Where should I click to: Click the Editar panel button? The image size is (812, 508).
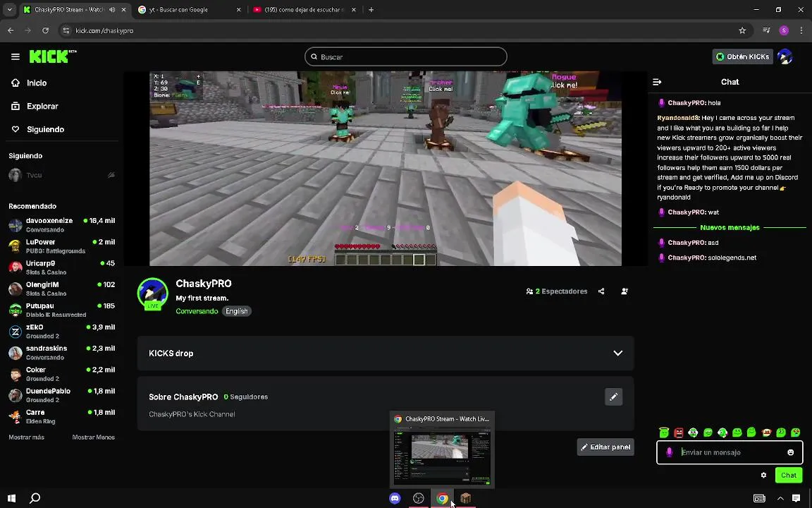605,447
